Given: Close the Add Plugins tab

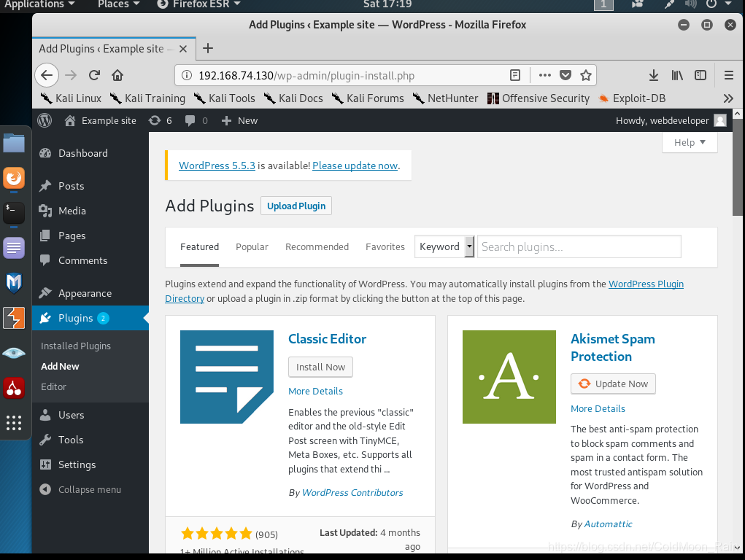Looking at the screenshot, I should tap(183, 49).
